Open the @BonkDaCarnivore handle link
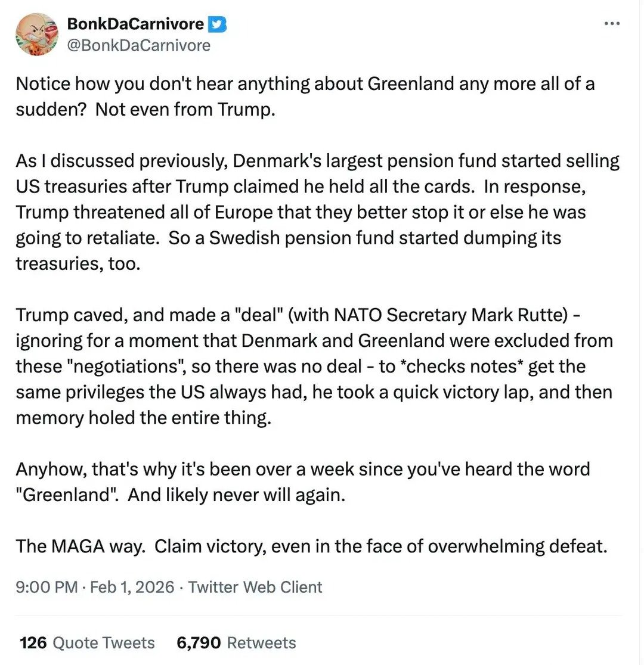Viewport: 644px width, 665px height. 139,45
